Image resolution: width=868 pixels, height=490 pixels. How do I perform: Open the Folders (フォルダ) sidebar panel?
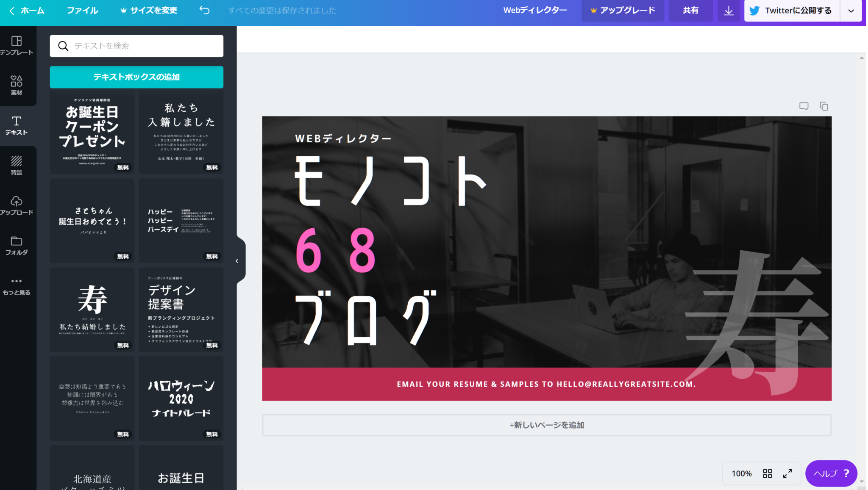[17, 246]
